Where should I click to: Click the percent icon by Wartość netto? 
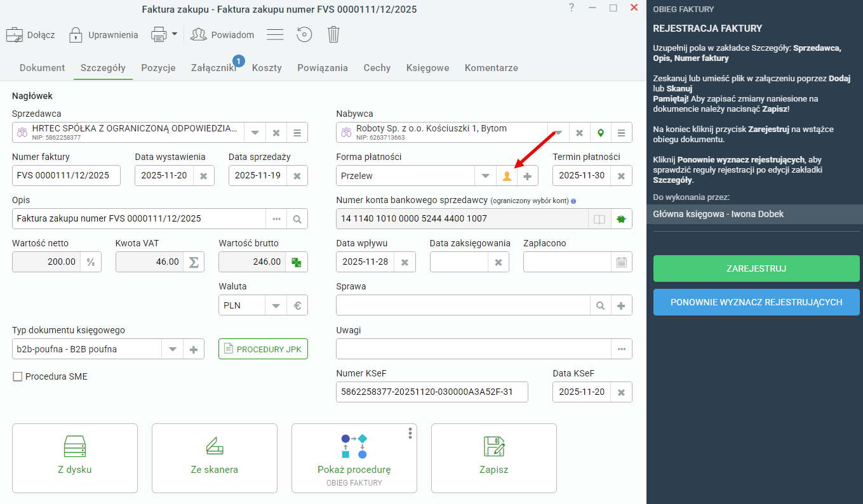click(90, 262)
